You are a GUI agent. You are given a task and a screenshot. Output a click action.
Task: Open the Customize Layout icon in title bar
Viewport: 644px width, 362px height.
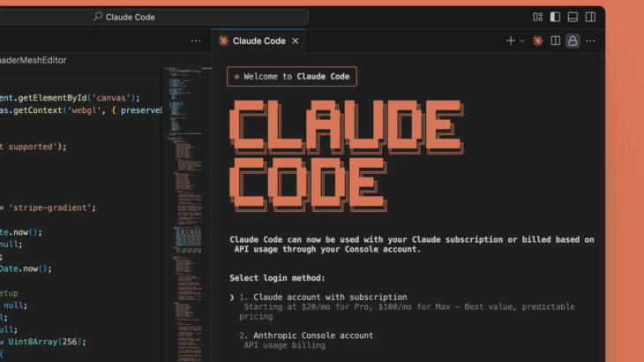[537, 17]
